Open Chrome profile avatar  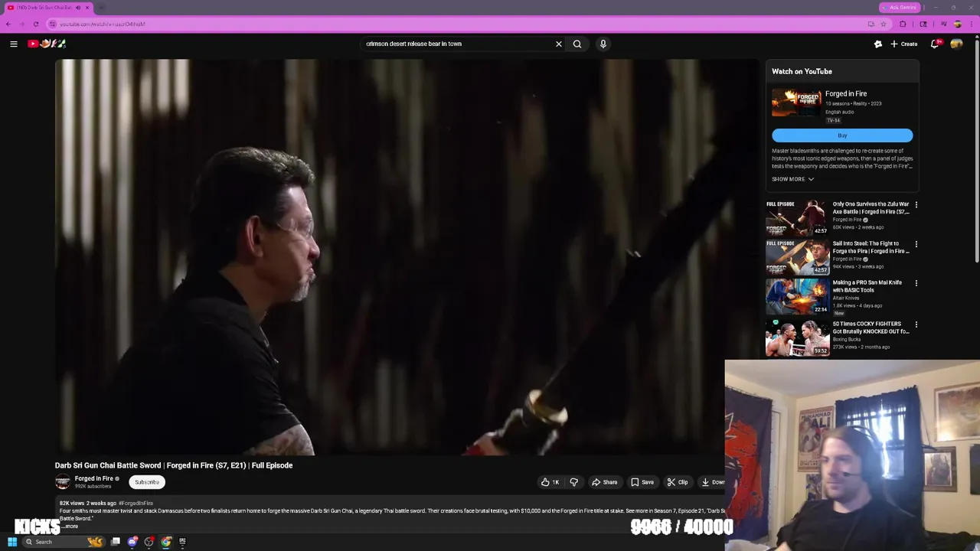point(957,24)
